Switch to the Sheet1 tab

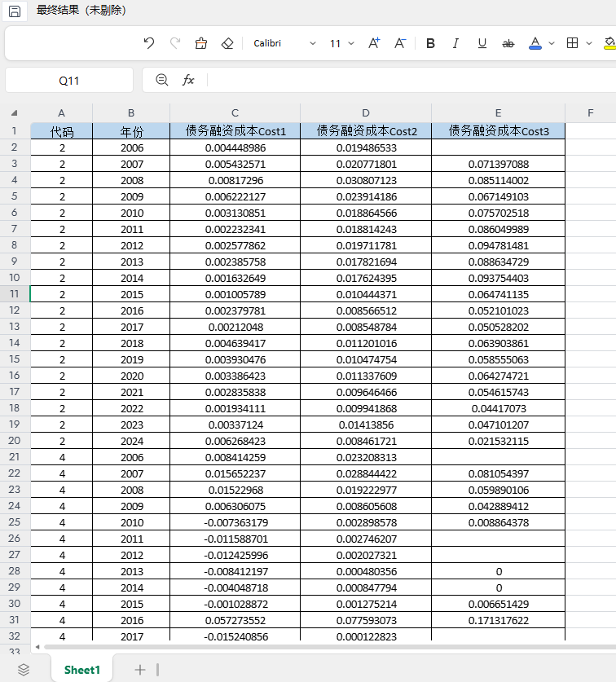tap(82, 670)
